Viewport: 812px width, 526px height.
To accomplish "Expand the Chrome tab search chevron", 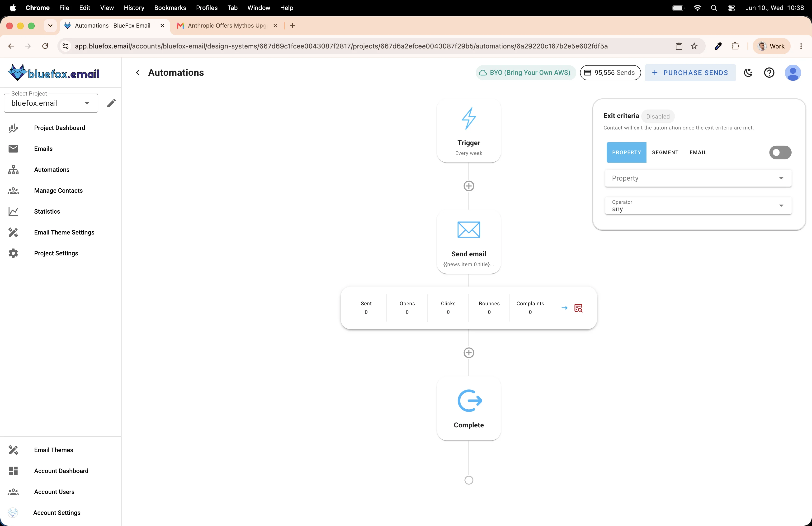I will point(50,26).
